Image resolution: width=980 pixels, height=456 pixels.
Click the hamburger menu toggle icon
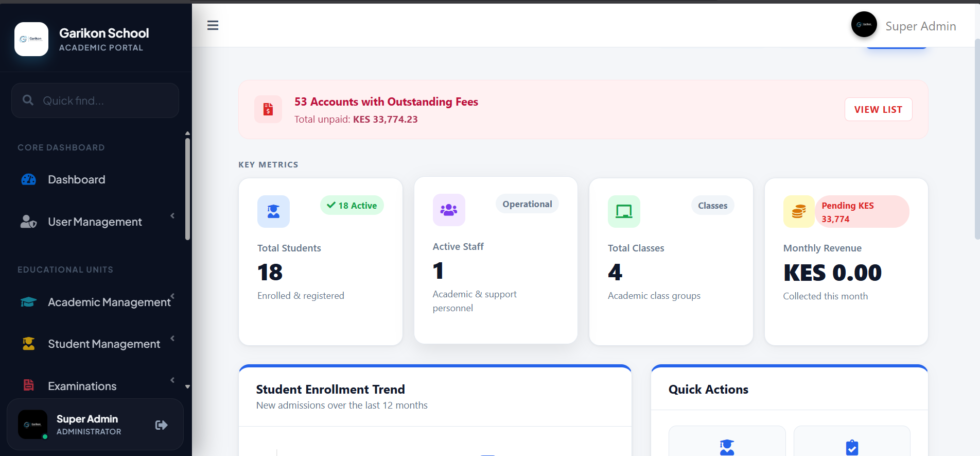click(213, 25)
